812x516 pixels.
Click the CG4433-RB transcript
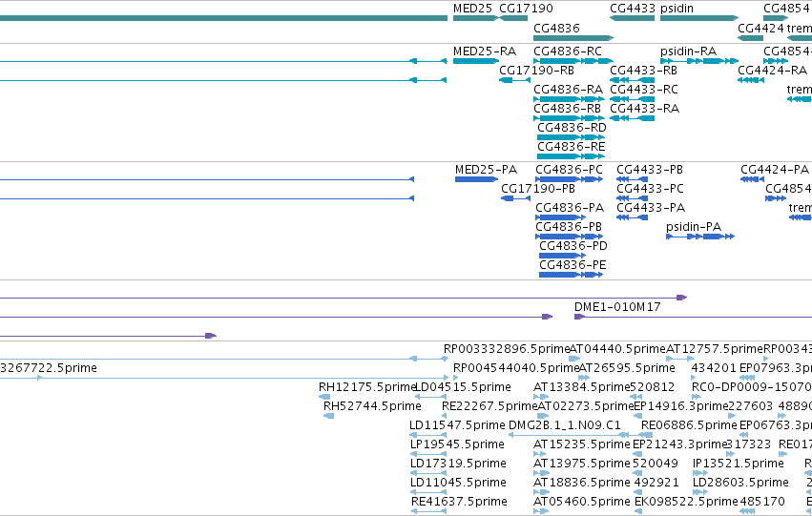tap(633, 80)
